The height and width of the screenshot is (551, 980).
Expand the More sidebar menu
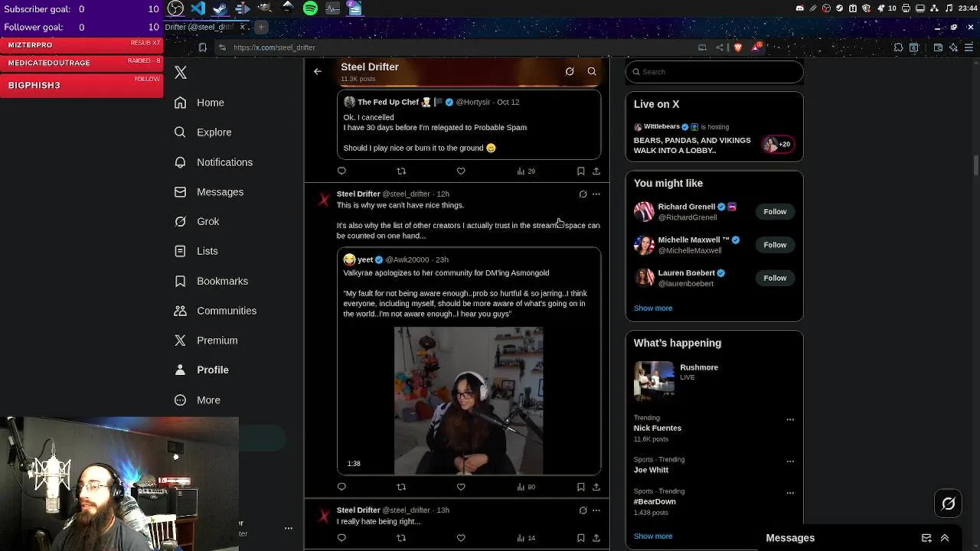pyautogui.click(x=198, y=400)
